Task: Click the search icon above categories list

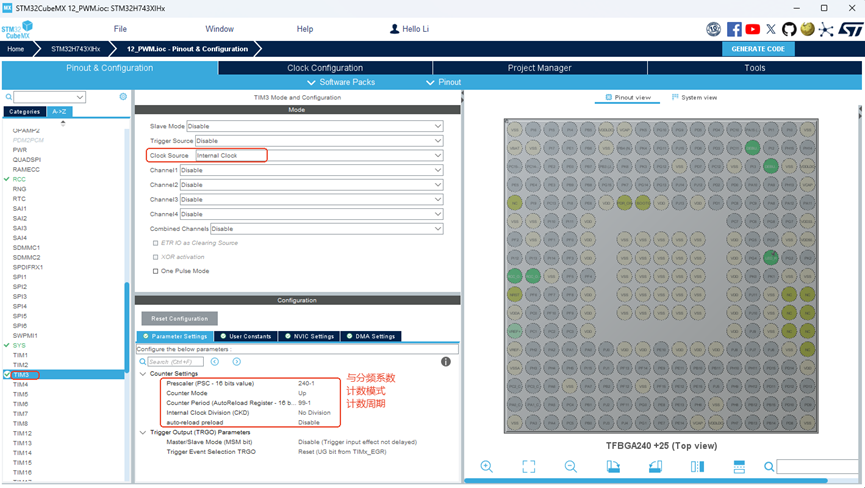Action: point(8,97)
